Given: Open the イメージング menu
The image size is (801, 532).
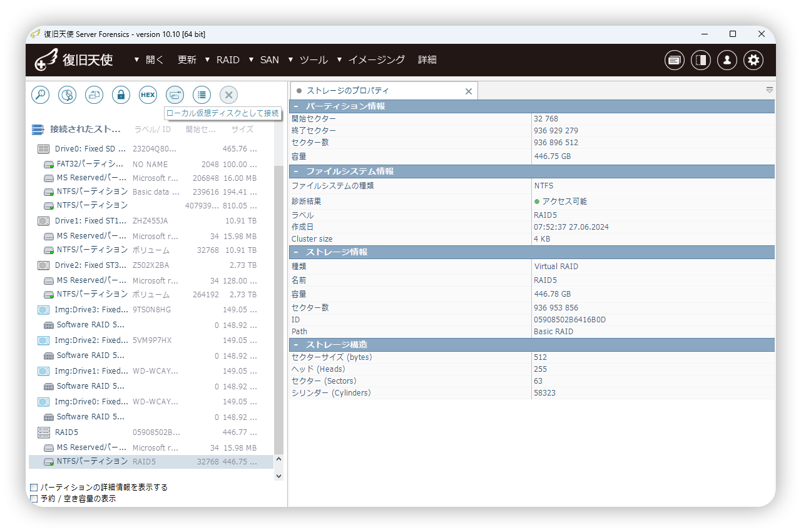Looking at the screenshot, I should tap(370, 60).
